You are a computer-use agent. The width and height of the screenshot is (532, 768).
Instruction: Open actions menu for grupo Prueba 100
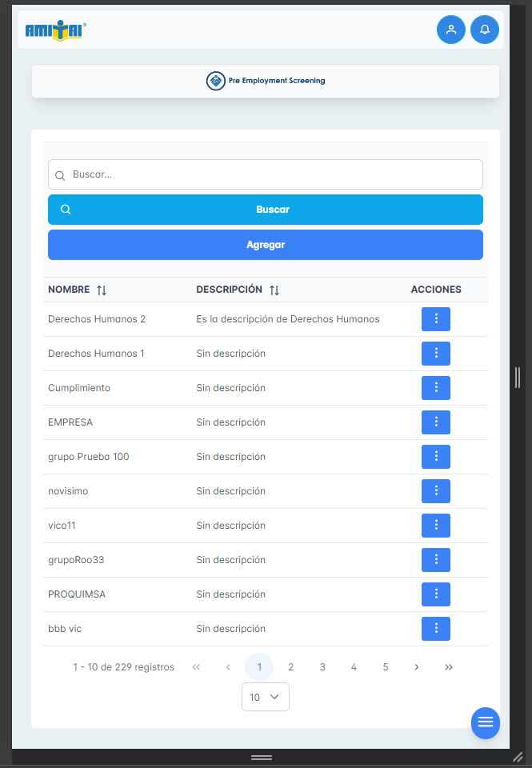point(435,457)
